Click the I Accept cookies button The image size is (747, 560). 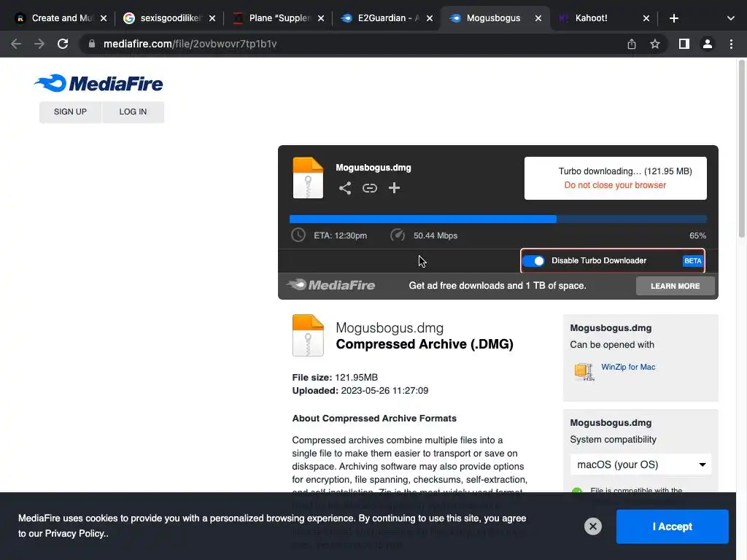[x=672, y=526]
